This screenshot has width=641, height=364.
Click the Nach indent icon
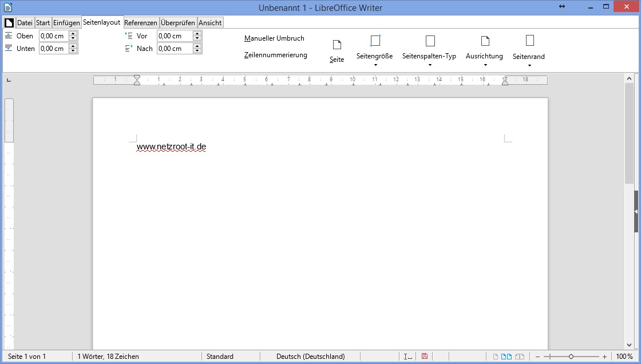point(129,48)
